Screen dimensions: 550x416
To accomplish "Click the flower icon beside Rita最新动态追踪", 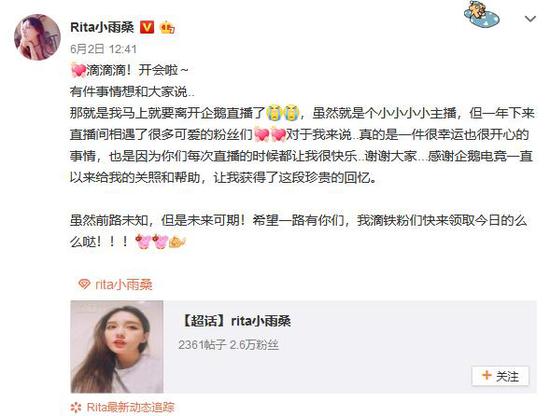I will (x=76, y=407).
